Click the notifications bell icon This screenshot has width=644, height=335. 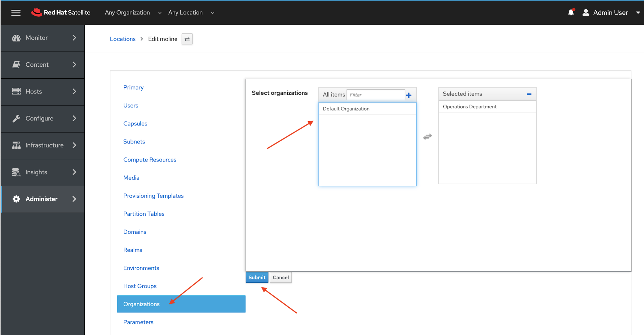tap(571, 13)
